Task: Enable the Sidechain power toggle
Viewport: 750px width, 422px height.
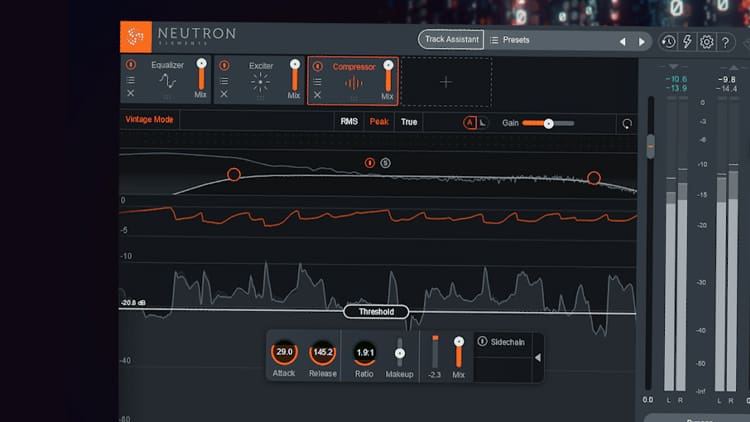Action: pos(483,341)
